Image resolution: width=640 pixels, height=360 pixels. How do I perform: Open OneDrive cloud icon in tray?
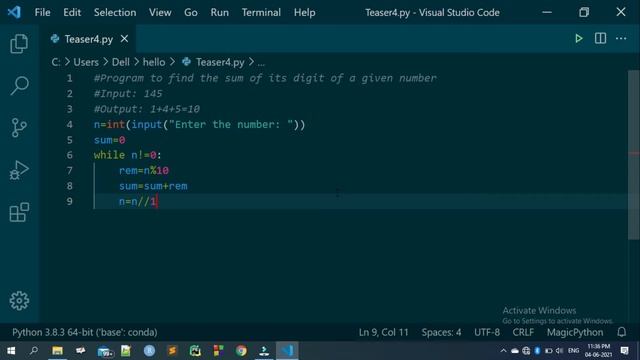515,351
